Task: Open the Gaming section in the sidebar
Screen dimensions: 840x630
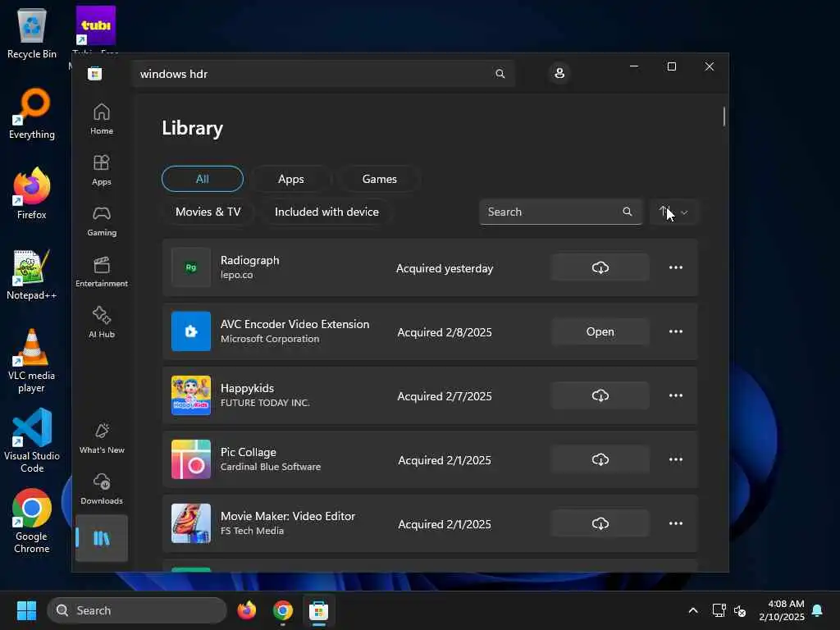Action: point(101,221)
